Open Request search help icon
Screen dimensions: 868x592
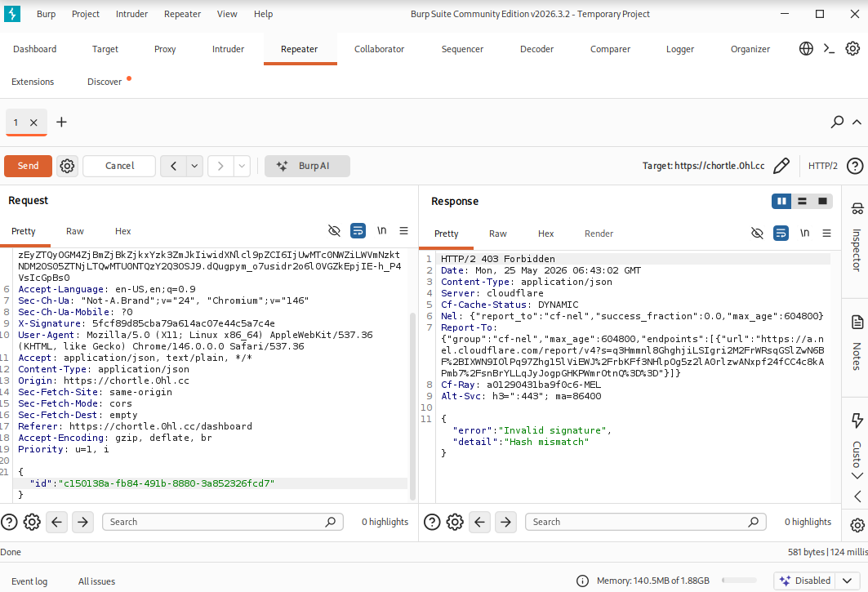coord(10,522)
